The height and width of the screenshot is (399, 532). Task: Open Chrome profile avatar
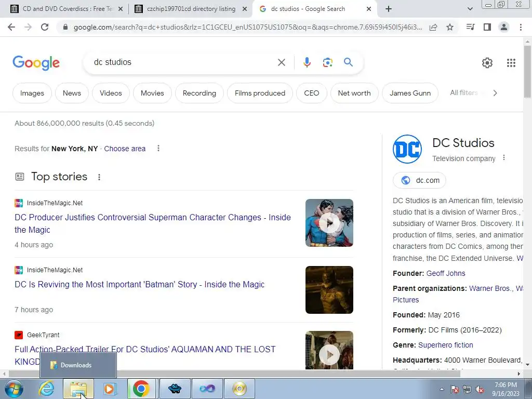tap(504, 27)
